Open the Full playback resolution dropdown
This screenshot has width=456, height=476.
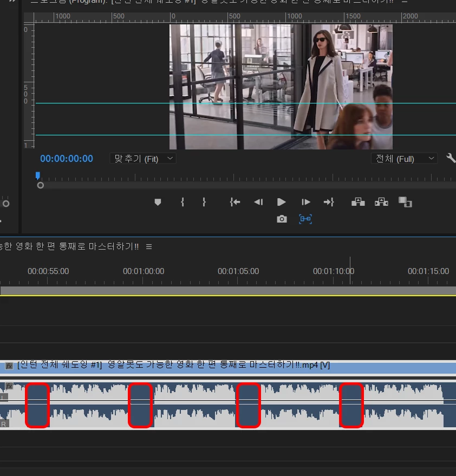pyautogui.click(x=404, y=159)
